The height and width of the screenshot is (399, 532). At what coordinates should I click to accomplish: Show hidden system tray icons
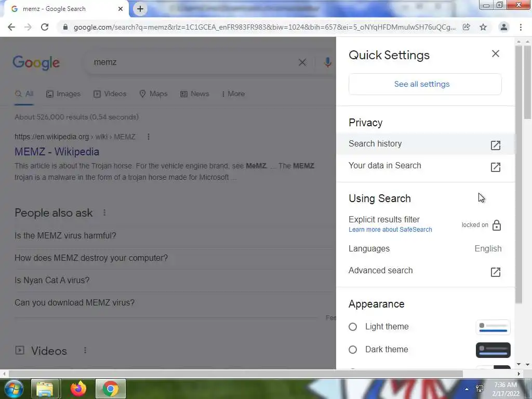coord(467,389)
